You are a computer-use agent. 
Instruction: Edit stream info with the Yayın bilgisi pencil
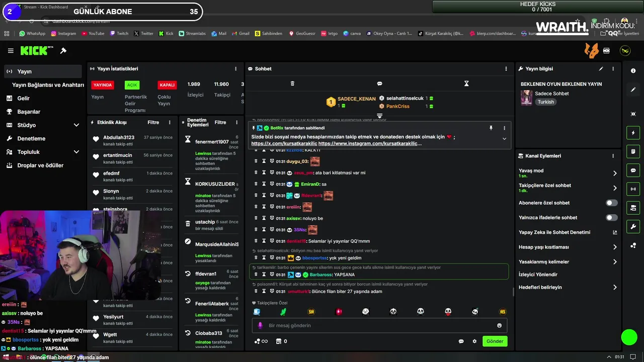[x=601, y=69]
